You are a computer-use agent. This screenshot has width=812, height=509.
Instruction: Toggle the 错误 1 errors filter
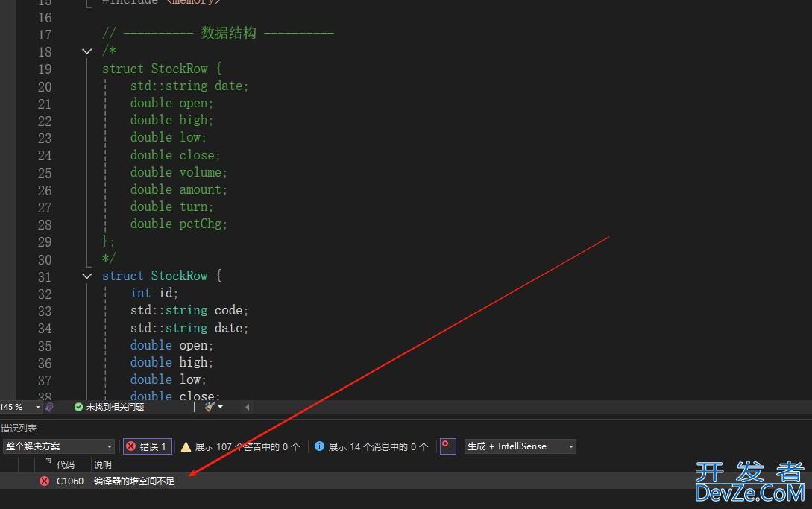click(147, 446)
